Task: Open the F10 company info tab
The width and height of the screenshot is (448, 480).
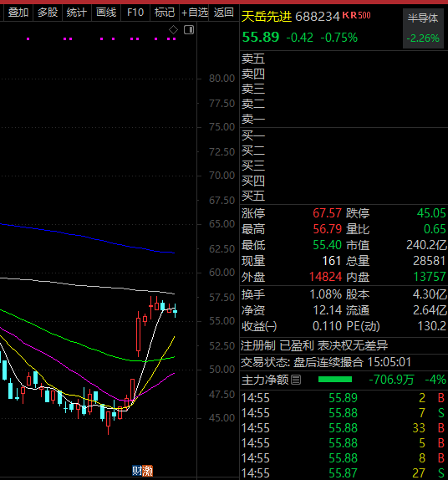Action: (135, 13)
